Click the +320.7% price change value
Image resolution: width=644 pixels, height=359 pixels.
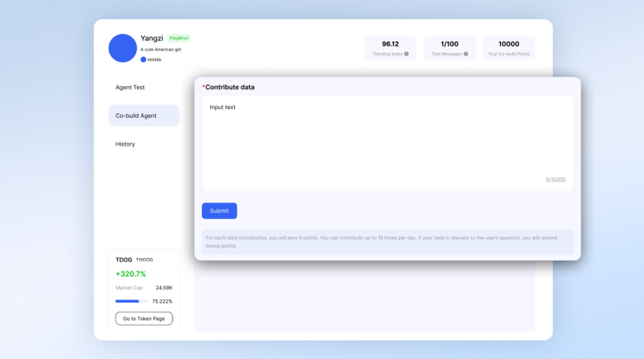131,274
